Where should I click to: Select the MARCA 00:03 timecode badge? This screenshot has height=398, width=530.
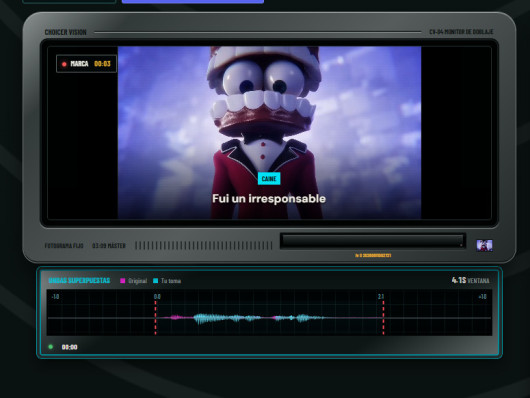pyautogui.click(x=87, y=64)
